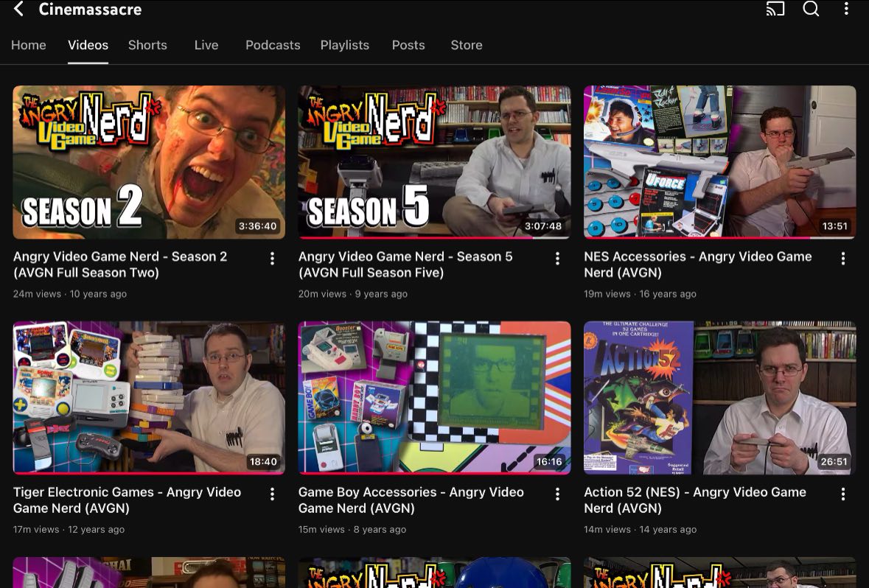Select '14m views · 14 years ago' text
The image size is (869, 588).
coord(640,529)
